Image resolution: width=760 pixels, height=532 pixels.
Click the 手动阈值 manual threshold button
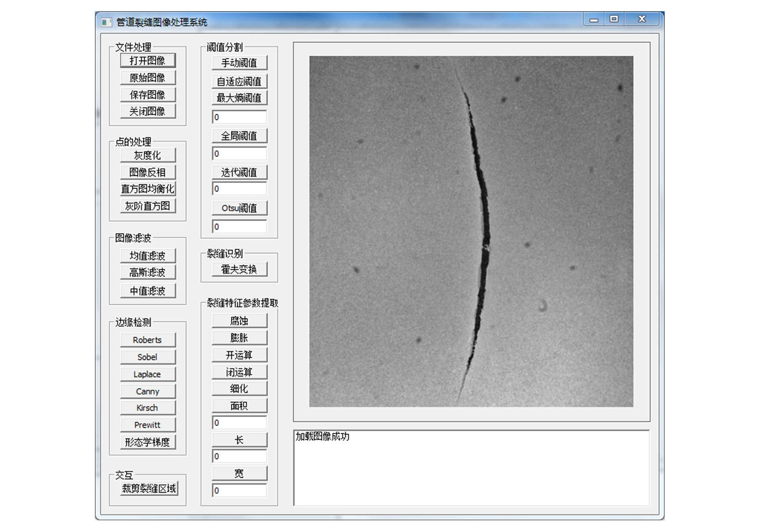click(x=239, y=63)
